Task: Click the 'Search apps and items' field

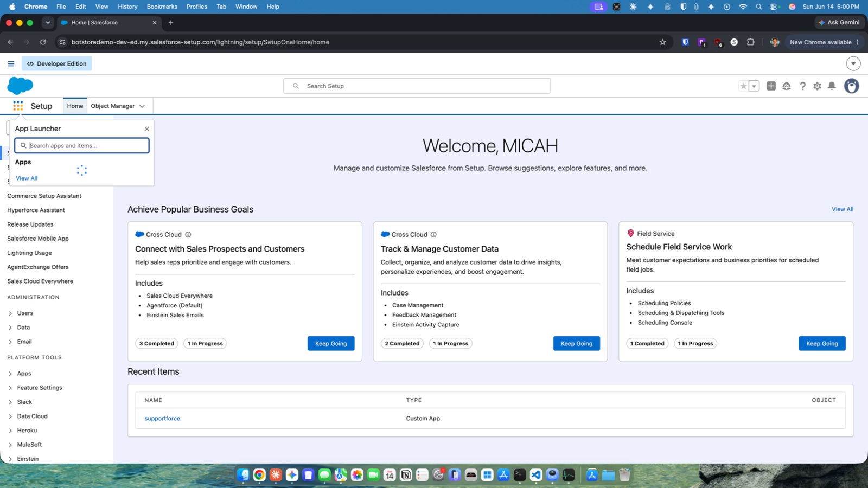Action: (82, 146)
